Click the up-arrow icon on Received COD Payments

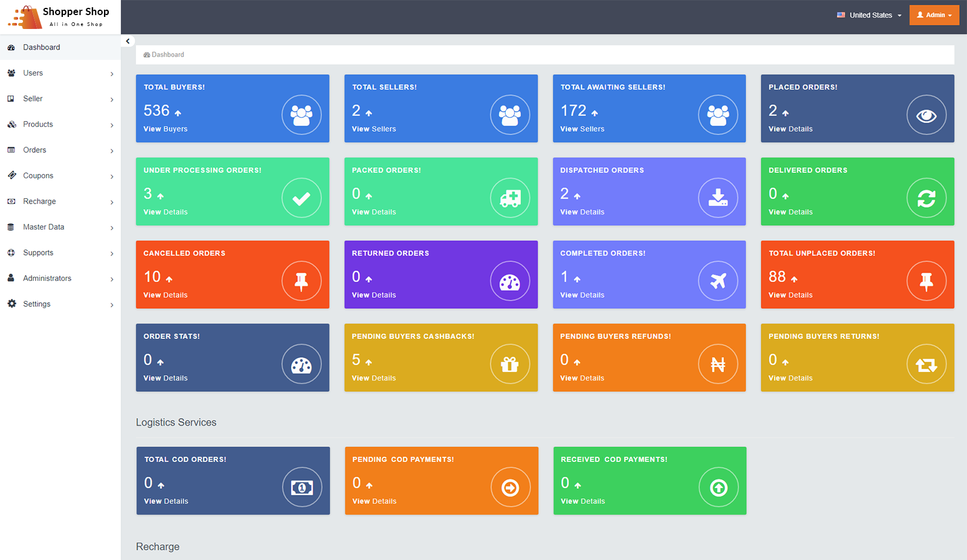point(719,487)
